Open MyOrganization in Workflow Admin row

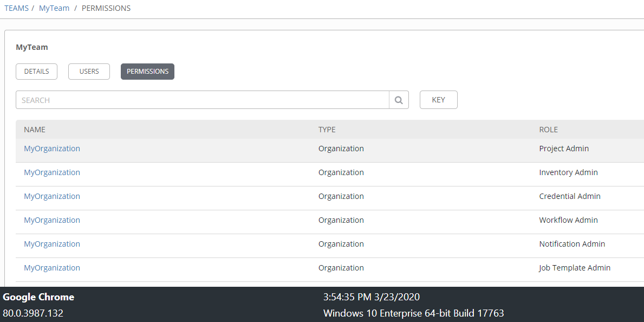tap(52, 220)
